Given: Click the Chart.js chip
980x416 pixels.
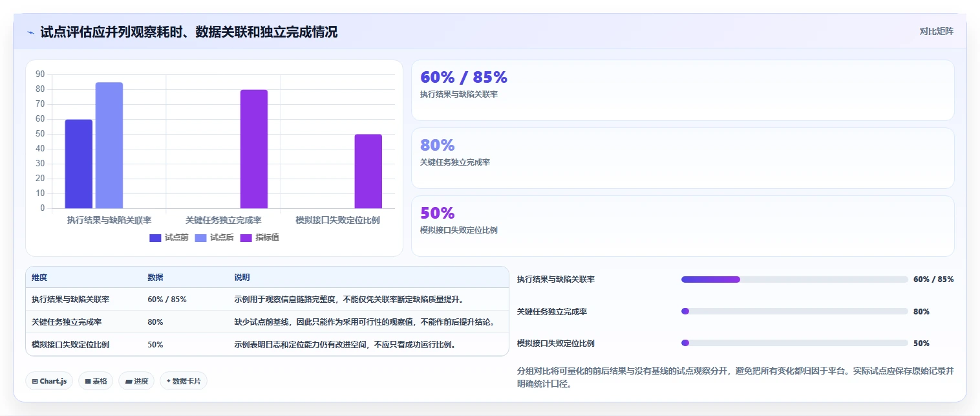Looking at the screenshot, I should tap(50, 381).
